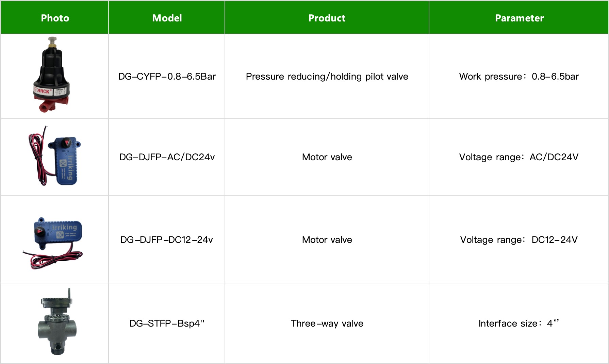
Task: Click Interface size: 4'' parameter
Action: 519,323
